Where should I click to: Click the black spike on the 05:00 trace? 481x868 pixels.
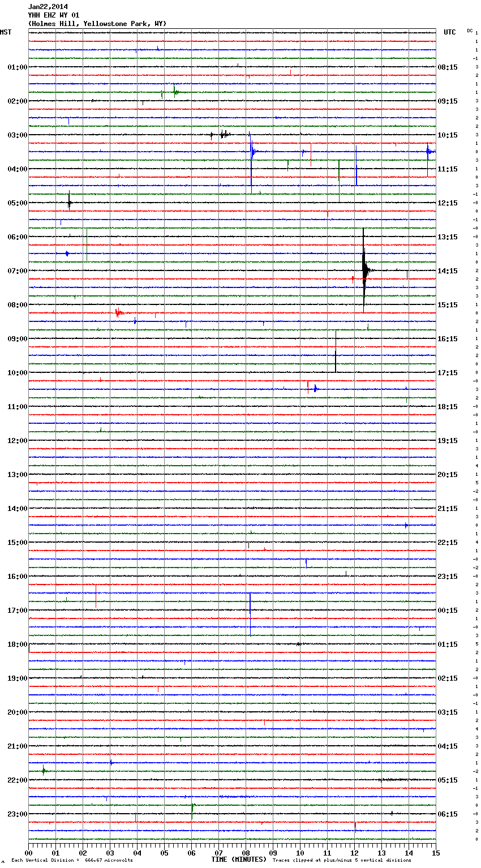(x=69, y=202)
